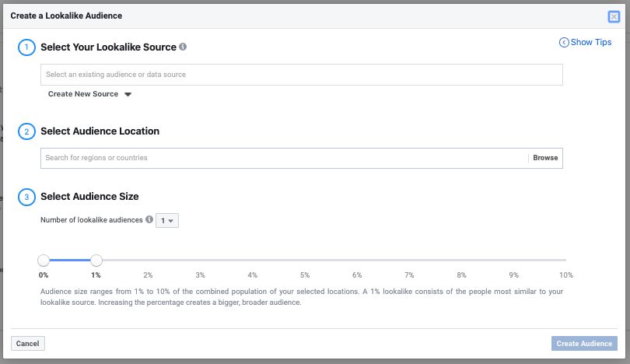Click the Show Tips link
Viewport: 630px width, 364px height.
(591, 43)
